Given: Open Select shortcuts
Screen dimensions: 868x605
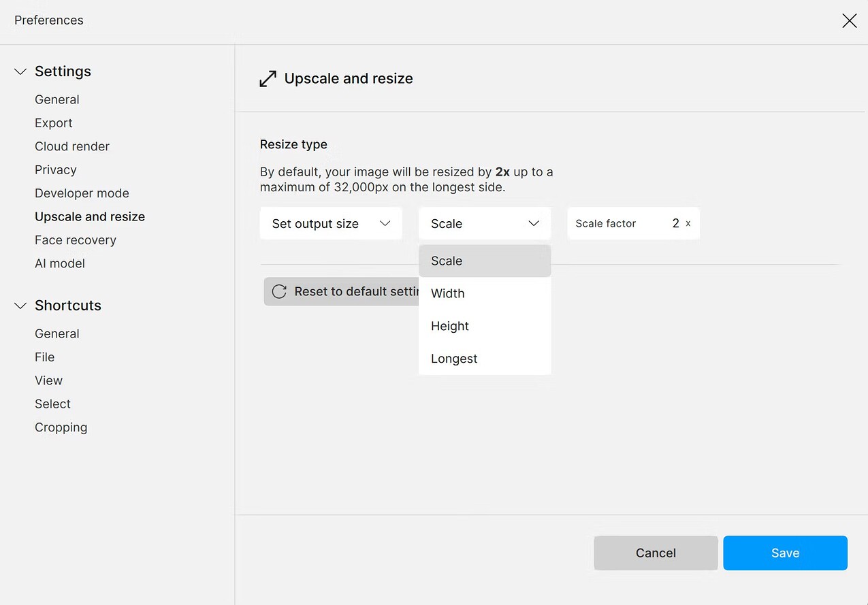Looking at the screenshot, I should click(x=53, y=404).
